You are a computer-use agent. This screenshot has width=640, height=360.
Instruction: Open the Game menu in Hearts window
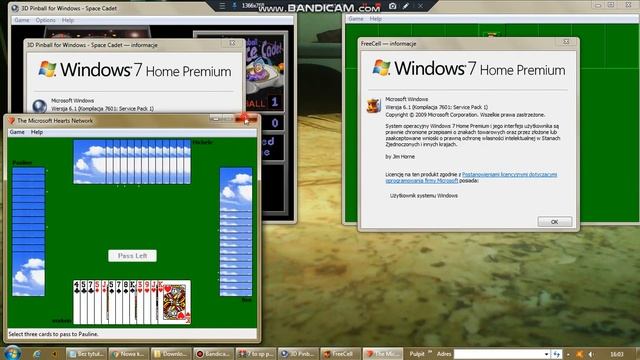point(17,132)
